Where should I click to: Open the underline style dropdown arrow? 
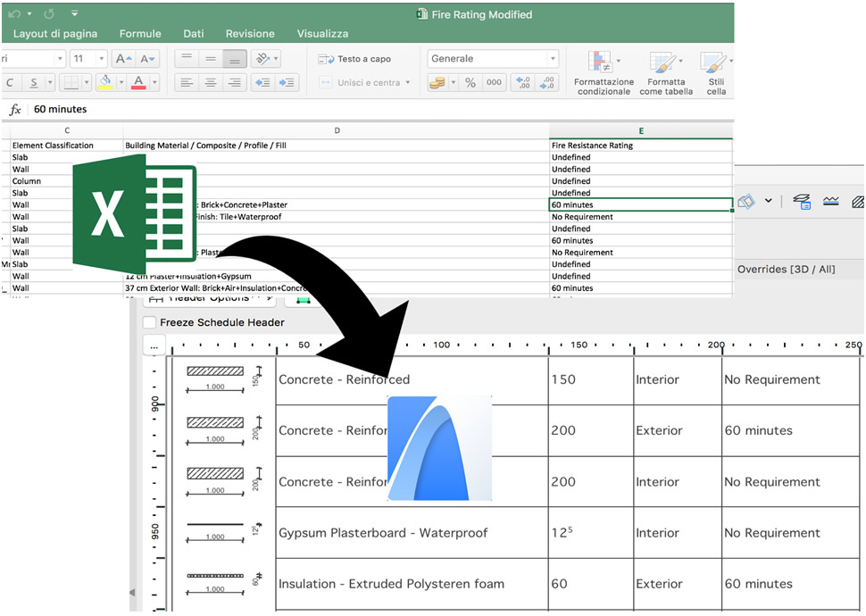pos(50,82)
